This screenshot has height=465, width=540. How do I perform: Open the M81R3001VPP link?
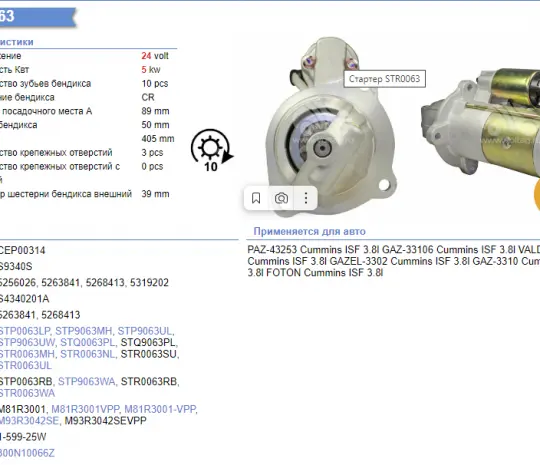[85, 409]
